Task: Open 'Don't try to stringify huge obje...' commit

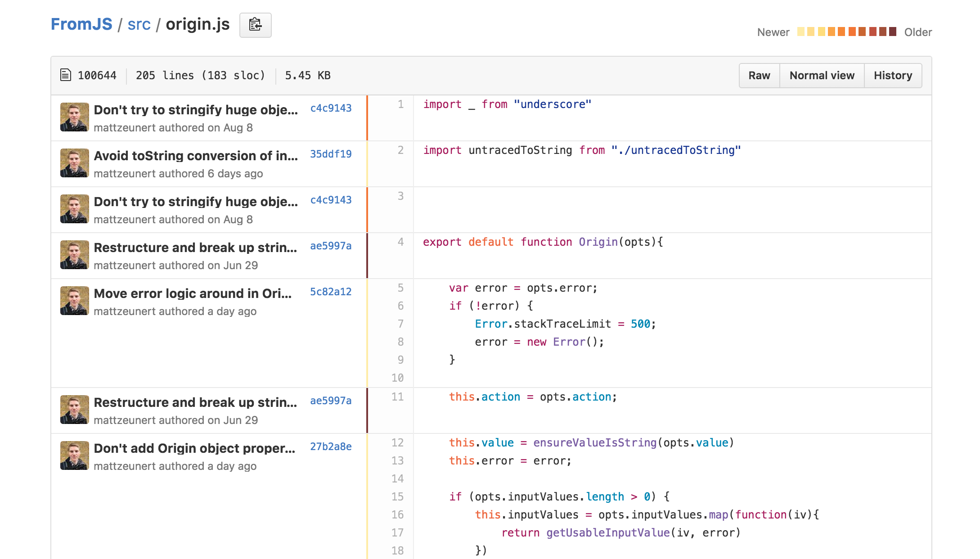Action: point(195,110)
